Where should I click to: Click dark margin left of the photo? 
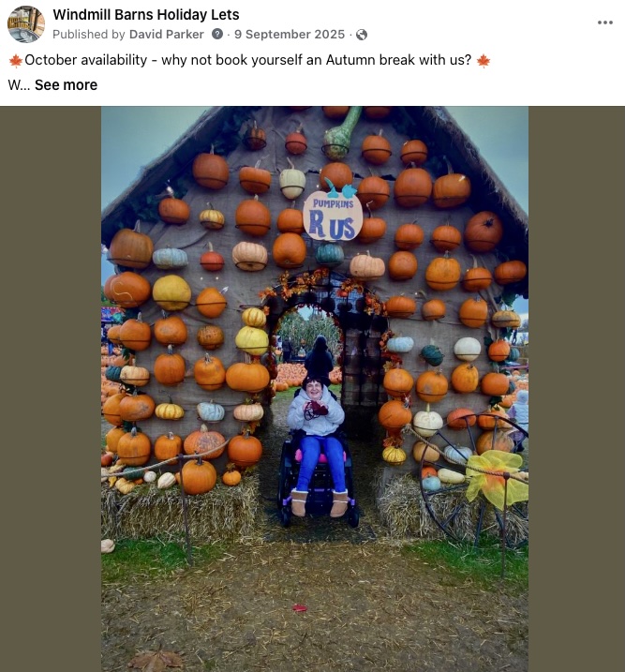51,389
